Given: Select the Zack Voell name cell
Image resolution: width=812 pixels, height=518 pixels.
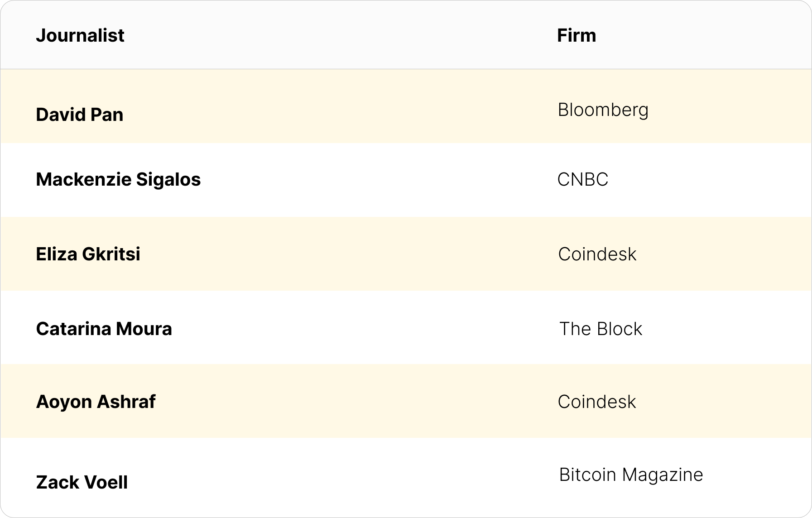Looking at the screenshot, I should [82, 482].
